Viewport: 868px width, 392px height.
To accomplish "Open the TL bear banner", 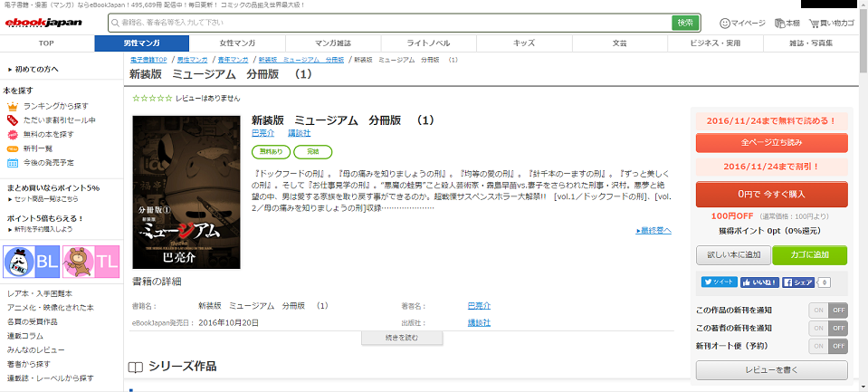I will tap(91, 262).
